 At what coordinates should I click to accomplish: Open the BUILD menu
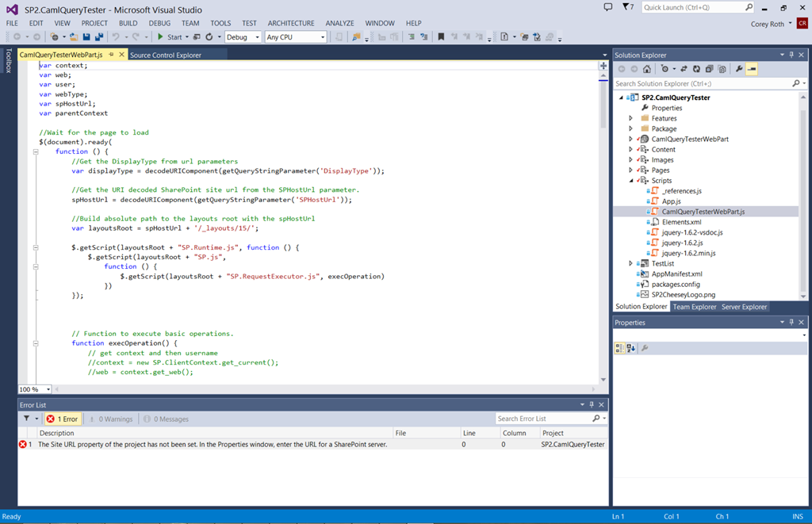(128, 23)
